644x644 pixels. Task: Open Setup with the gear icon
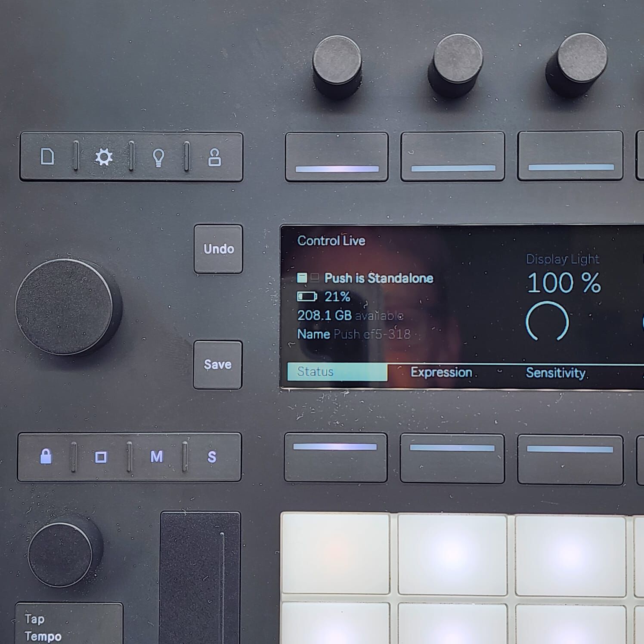[104, 157]
